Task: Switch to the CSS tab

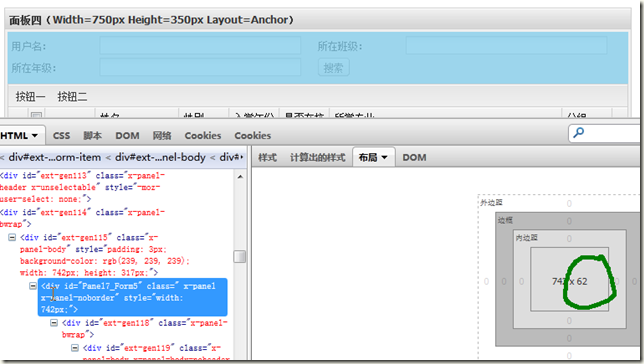Action: click(x=62, y=136)
